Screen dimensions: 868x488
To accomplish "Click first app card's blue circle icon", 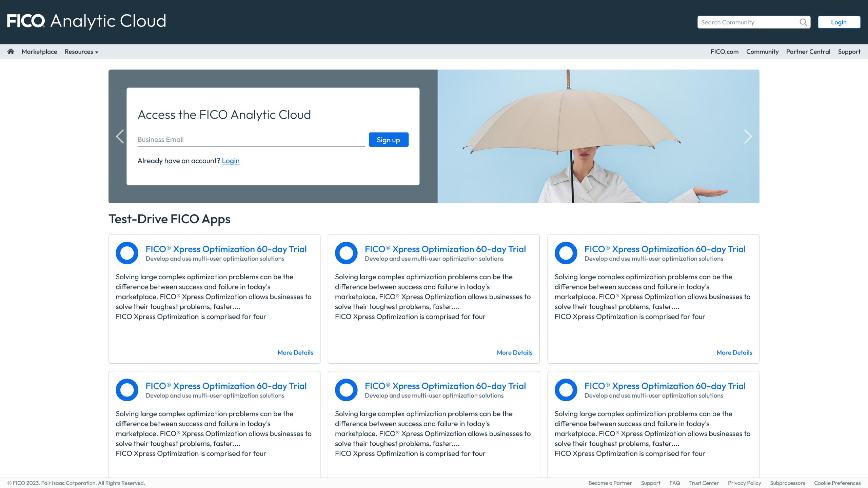I will [x=127, y=253].
